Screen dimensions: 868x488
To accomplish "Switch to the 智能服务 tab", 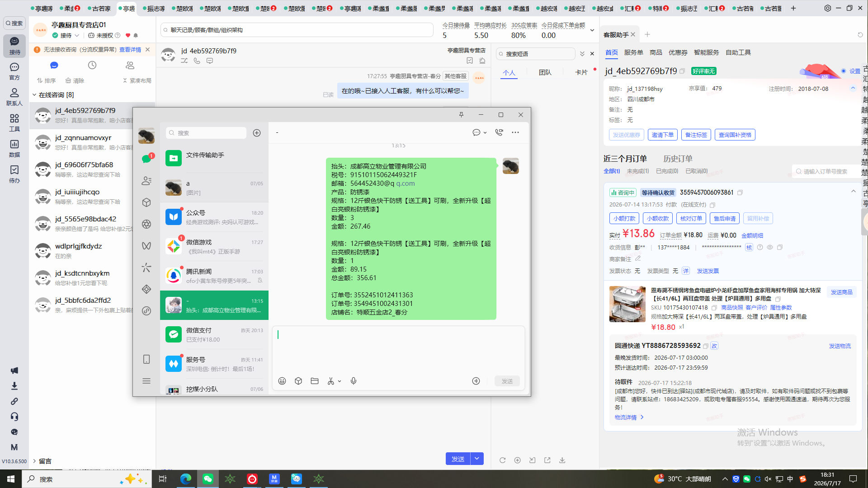I will 707,52.
